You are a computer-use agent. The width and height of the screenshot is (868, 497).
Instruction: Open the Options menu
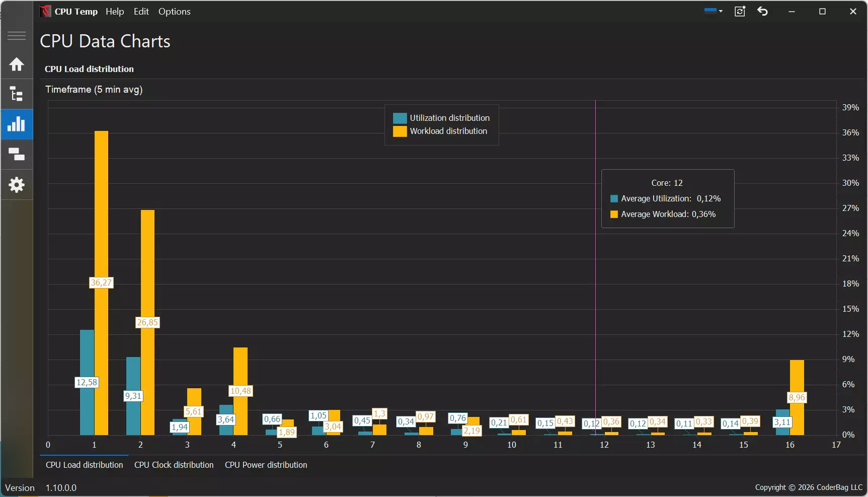(175, 12)
